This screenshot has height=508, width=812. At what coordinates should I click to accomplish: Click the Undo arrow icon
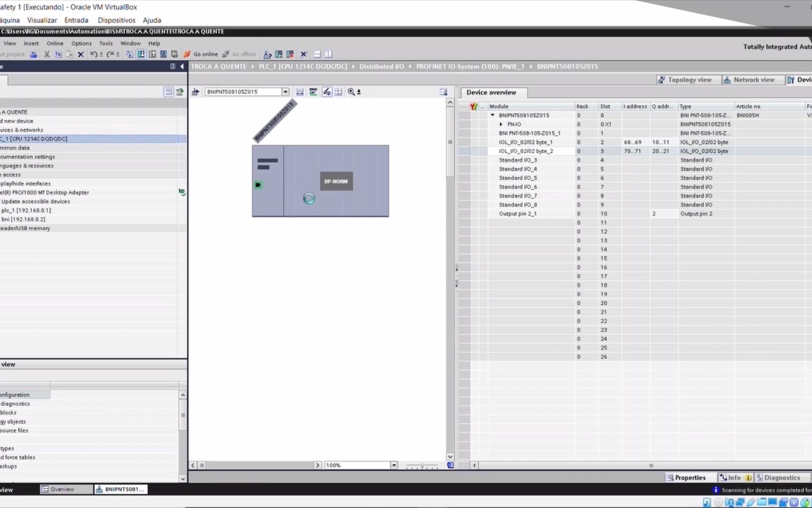pyautogui.click(x=94, y=54)
